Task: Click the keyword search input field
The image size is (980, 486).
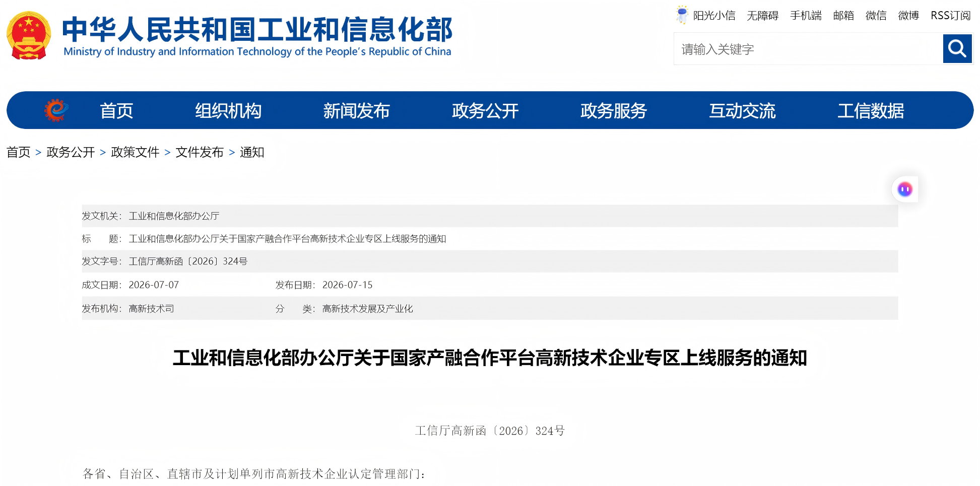Action: 808,49
